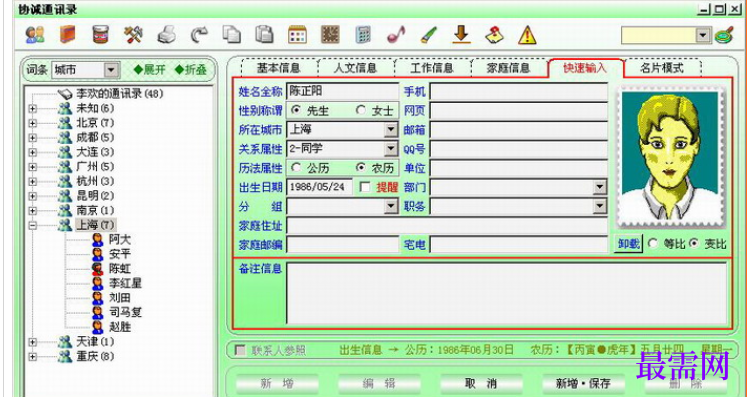Click the 取消 cancel button
748x397 pixels.
(x=481, y=384)
